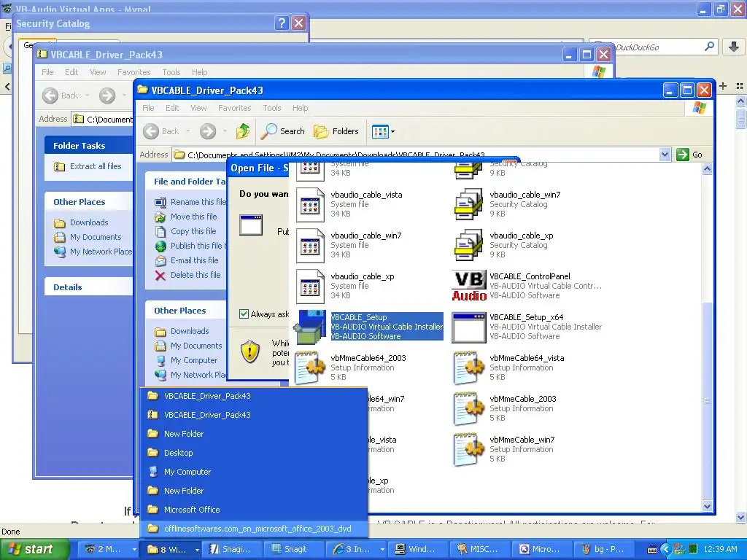Open Favorites menu in front VBCABLE window
Screen dimensions: 747x560
pyautogui.click(x=234, y=108)
